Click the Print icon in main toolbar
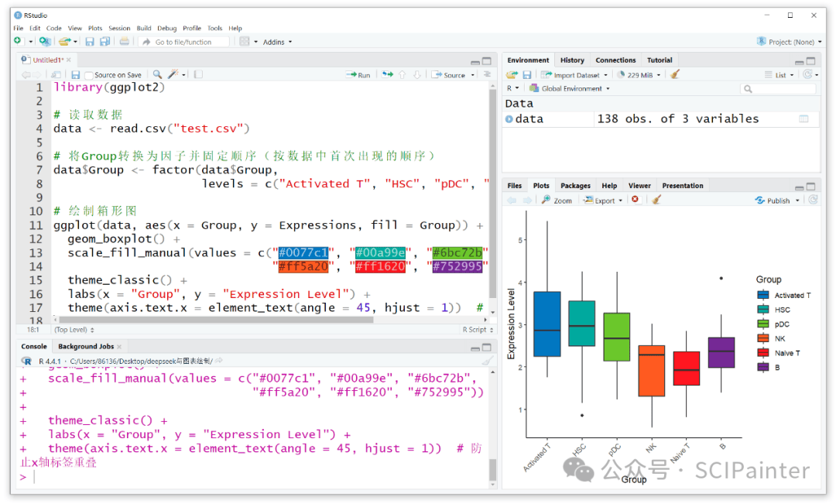Screen dimensions: 836x504 124,42
